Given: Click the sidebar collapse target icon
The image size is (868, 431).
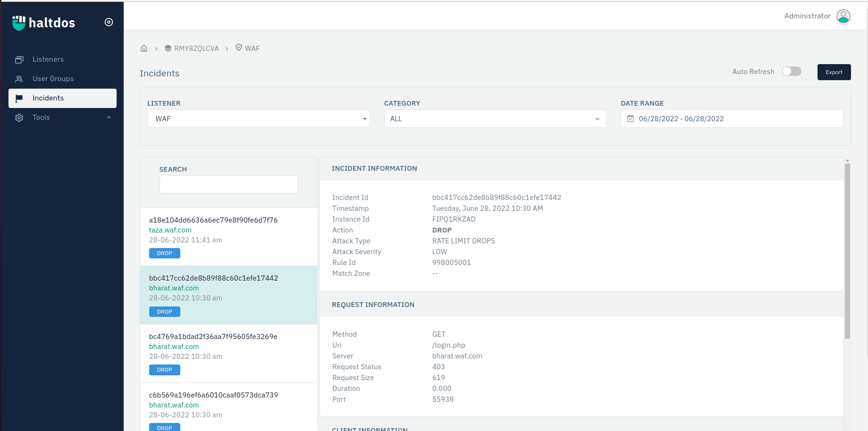Looking at the screenshot, I should [109, 22].
